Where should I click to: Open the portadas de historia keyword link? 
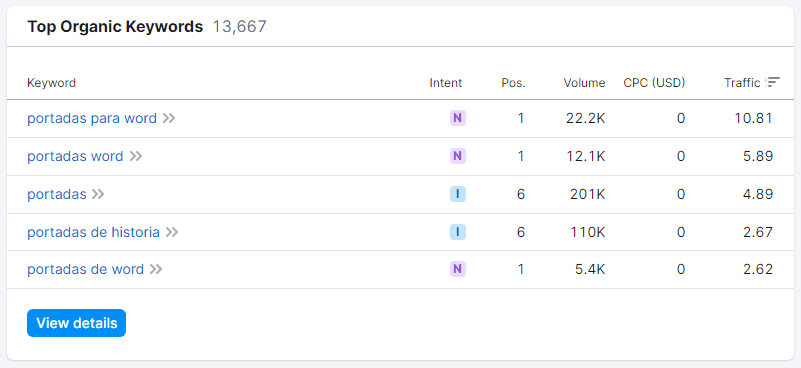pos(93,232)
